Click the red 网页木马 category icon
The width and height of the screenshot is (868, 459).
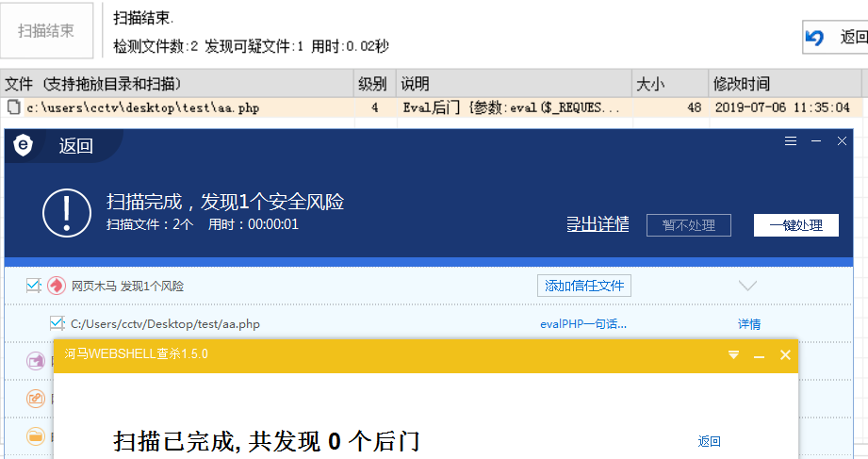[56, 286]
